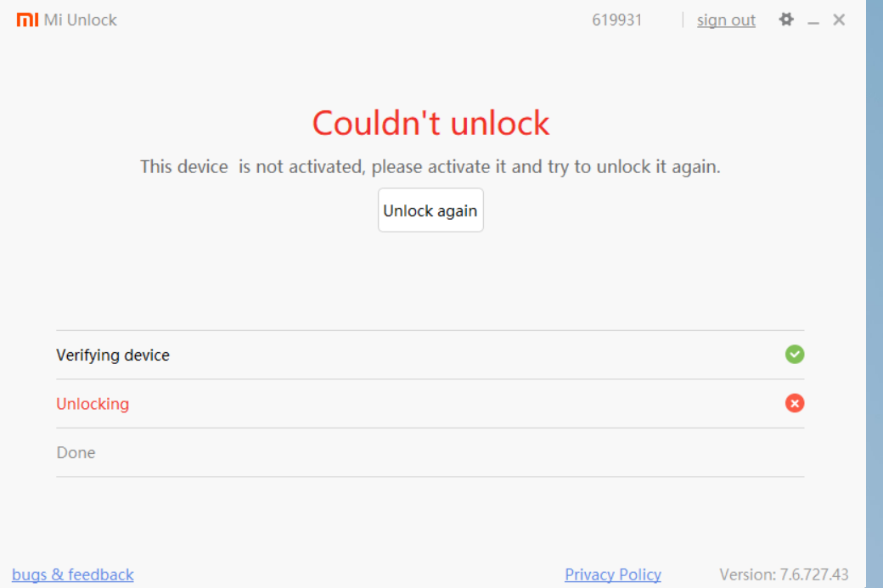Click the green checkmark beside Verifying device
883x588 pixels.
click(795, 355)
